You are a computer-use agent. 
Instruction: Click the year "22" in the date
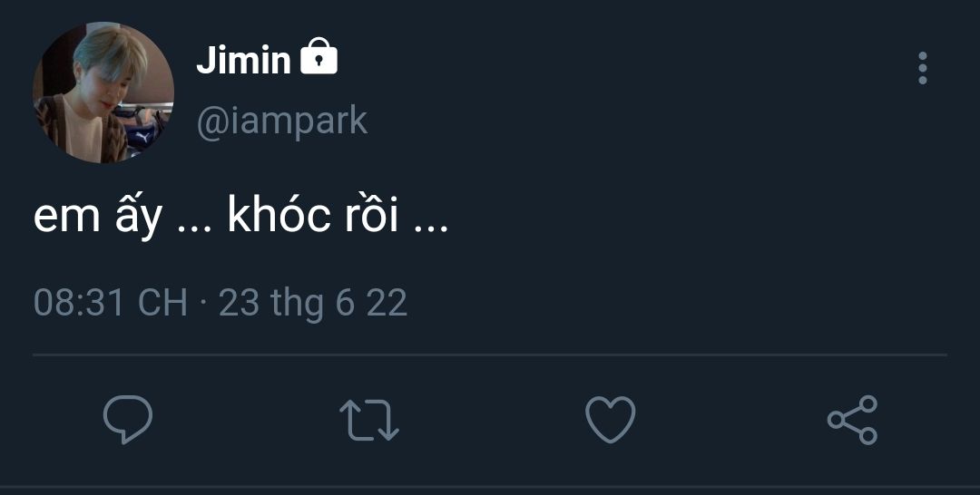click(x=387, y=303)
